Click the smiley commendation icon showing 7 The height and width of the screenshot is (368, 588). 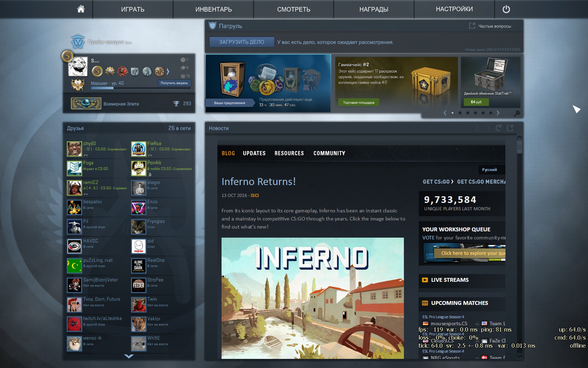(183, 60)
